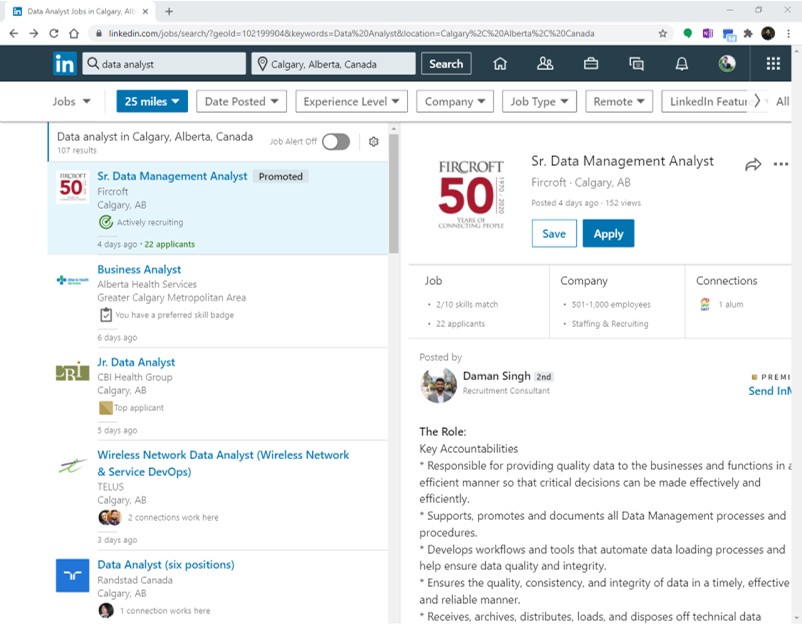View Notifications bell icon
This screenshot has width=802, height=643.
point(682,63)
